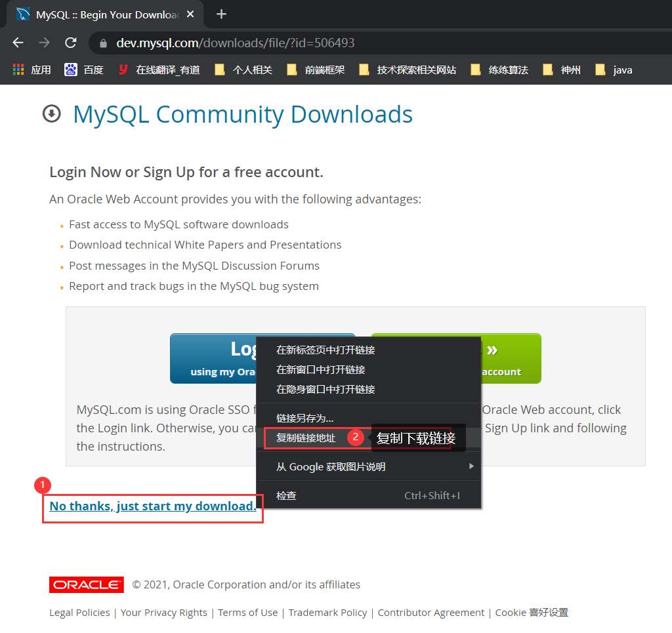Open the java bookmark folder
Screen dimensions: 672x633
[614, 70]
